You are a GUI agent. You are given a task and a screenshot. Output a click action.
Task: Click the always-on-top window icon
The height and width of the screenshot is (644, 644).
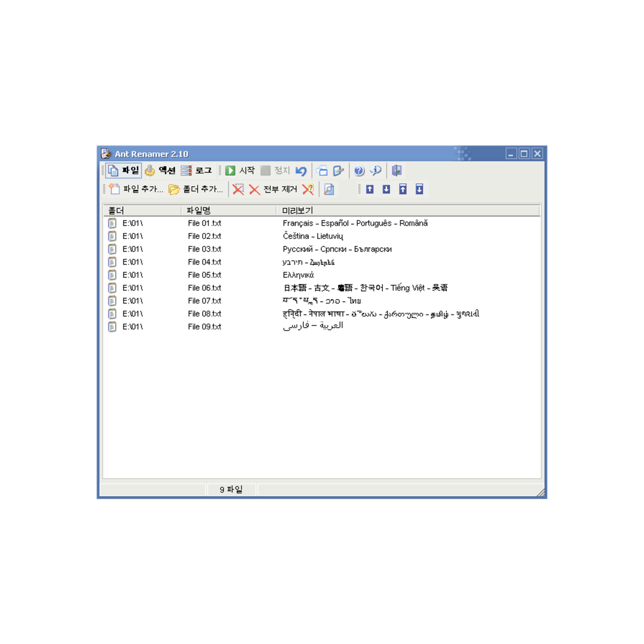click(322, 171)
